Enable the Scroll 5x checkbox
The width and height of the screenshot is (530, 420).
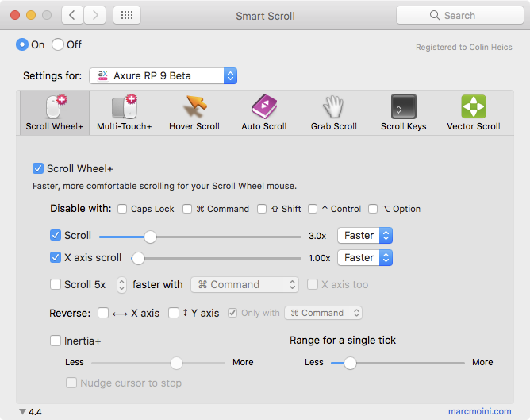tap(56, 284)
